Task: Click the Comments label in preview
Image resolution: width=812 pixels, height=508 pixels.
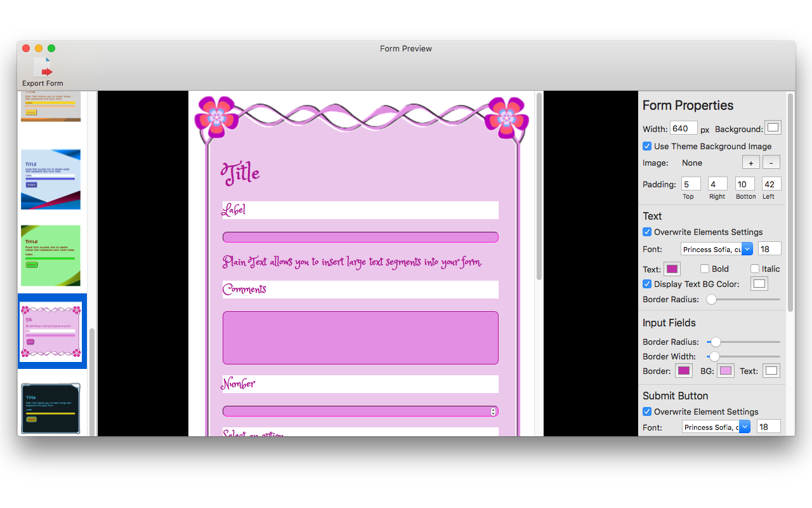Action: click(x=244, y=290)
